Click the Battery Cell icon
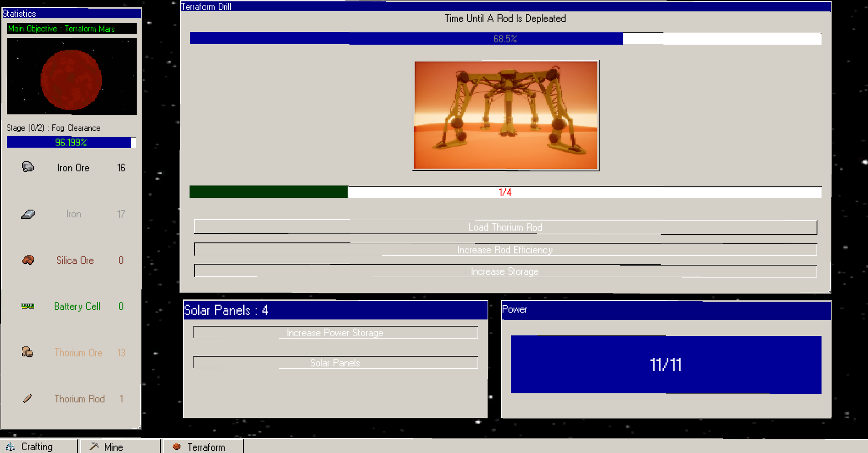The image size is (868, 453). click(x=28, y=306)
